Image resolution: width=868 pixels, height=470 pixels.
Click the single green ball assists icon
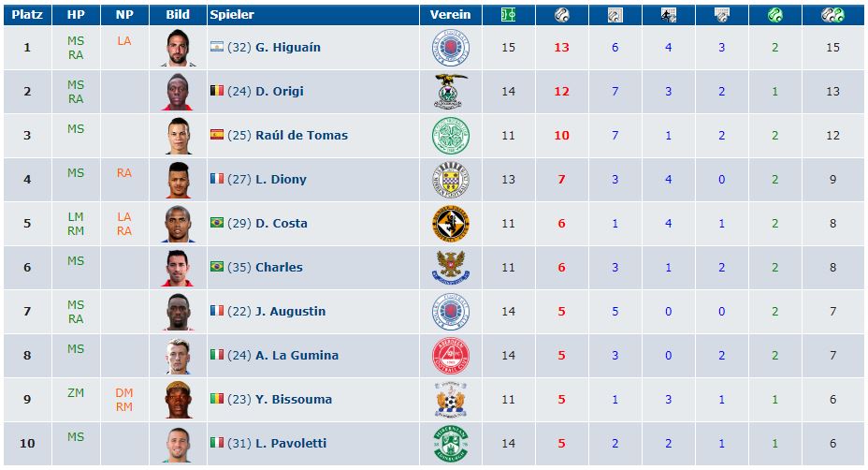(775, 15)
